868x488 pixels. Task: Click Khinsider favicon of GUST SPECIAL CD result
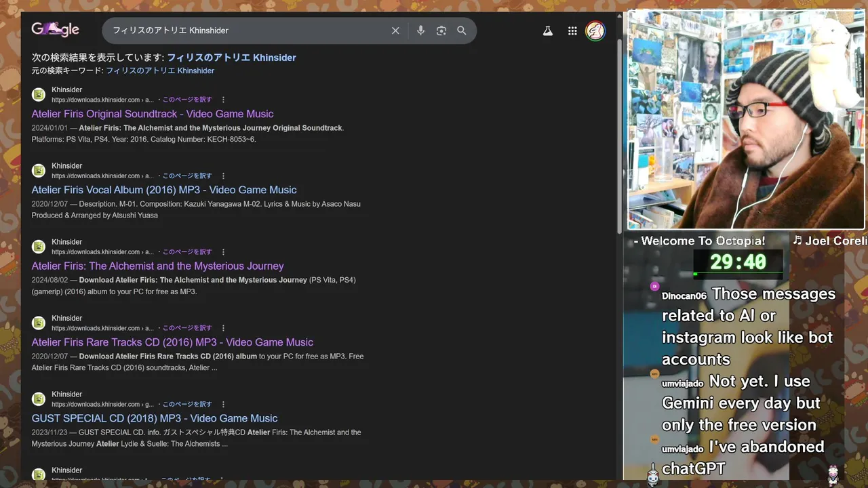[39, 399]
